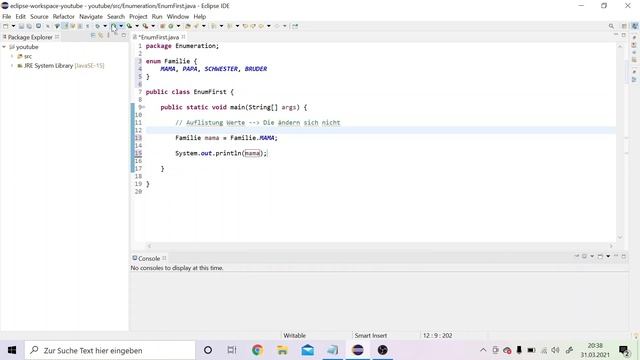The image size is (640, 360).
Task: Open Chrome from the taskbar
Action: click(257, 350)
